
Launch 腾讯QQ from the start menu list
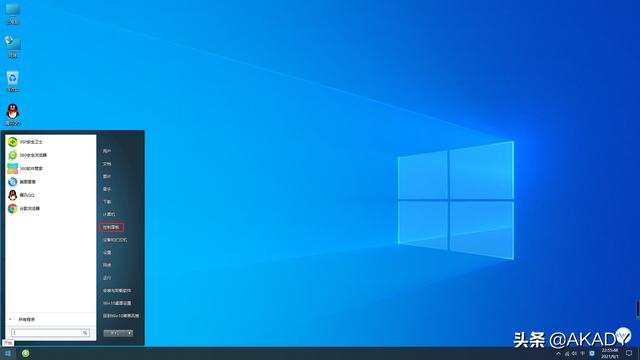click(51, 195)
